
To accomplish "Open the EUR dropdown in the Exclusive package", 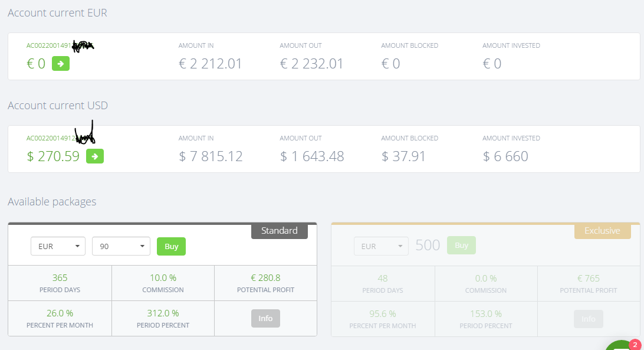I will (381, 246).
